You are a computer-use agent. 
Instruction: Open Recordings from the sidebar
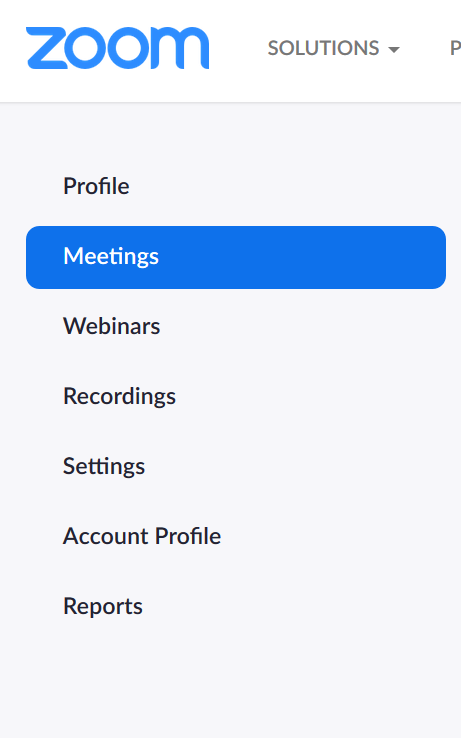[120, 396]
